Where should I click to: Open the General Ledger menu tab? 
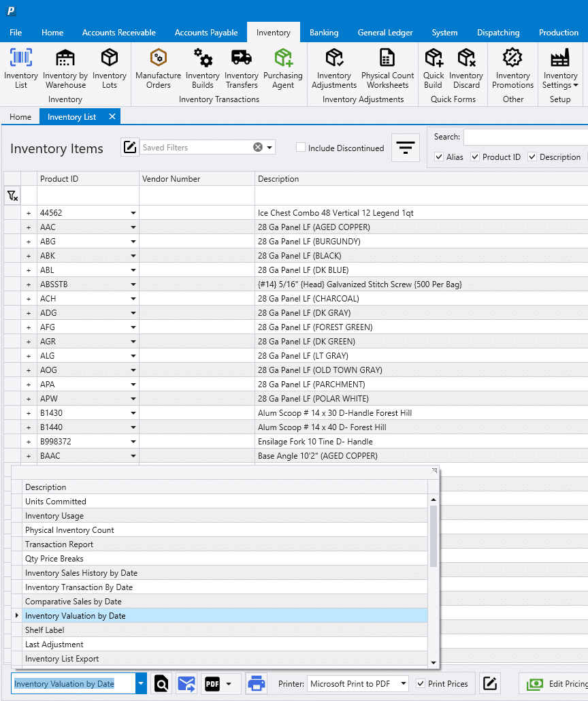coord(385,32)
